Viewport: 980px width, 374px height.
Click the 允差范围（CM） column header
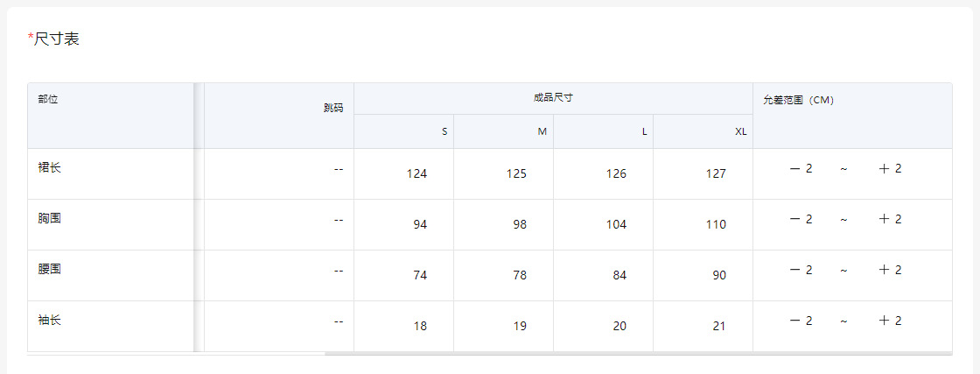pos(798,100)
